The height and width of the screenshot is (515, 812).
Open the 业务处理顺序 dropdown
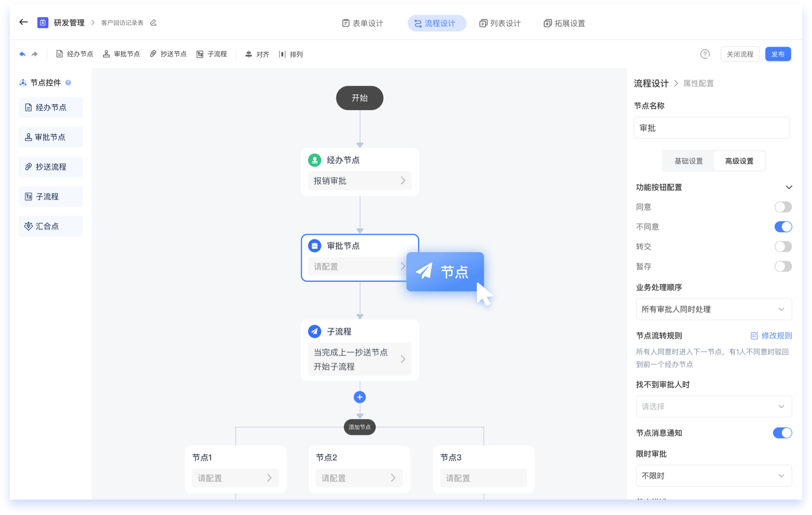[x=714, y=309]
